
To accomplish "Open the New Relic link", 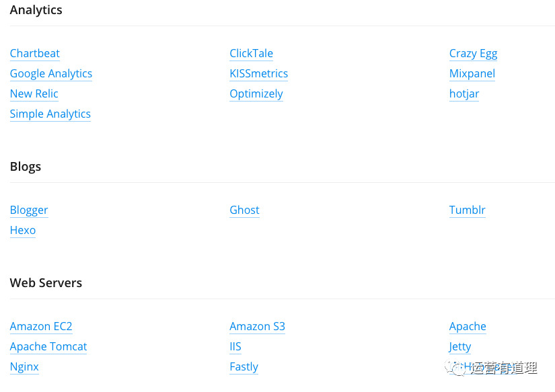I will coord(34,94).
